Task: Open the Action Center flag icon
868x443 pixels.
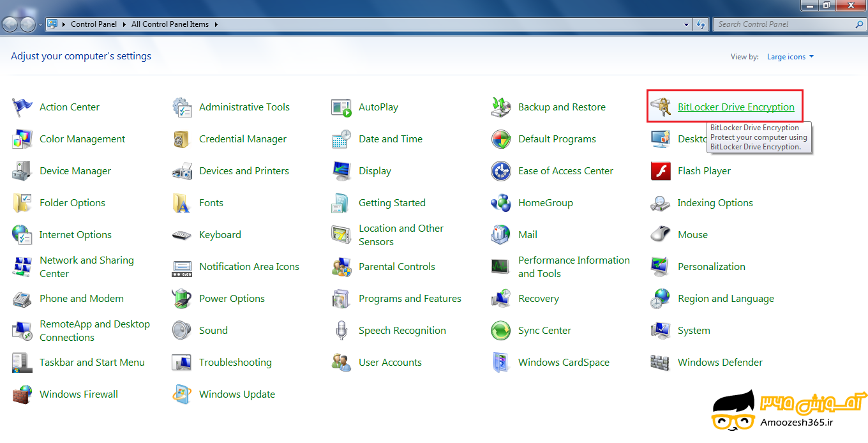Action: coord(22,107)
